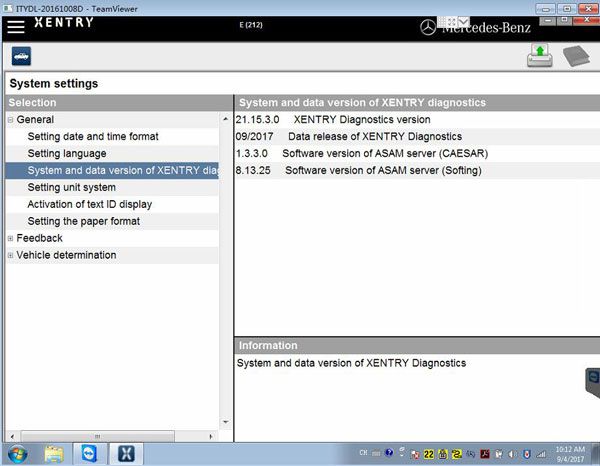
Task: Click the E (212) vehicle model label
Action: 251,25
